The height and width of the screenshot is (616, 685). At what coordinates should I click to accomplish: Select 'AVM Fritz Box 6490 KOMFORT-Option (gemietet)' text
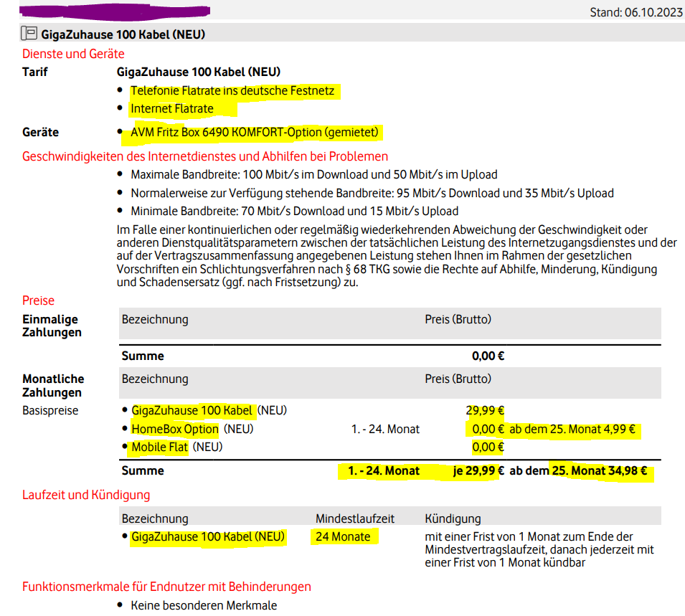point(255,132)
